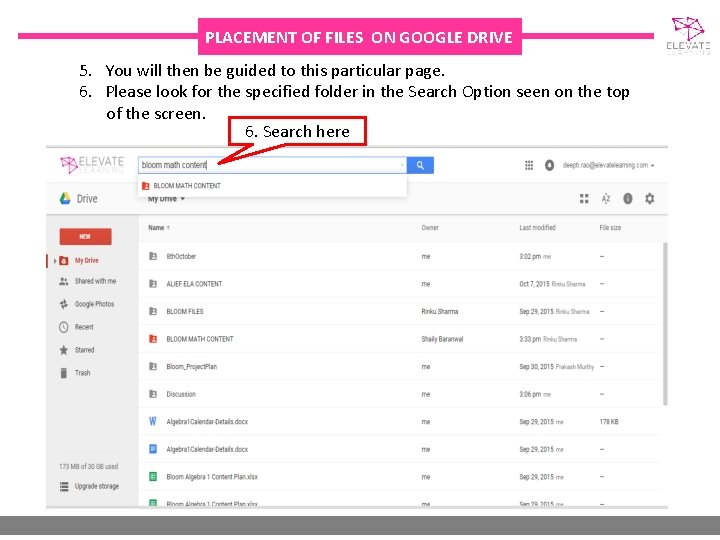
Task: Click the Word icon of Algebra1Calendar-Details.docx
Action: click(153, 422)
